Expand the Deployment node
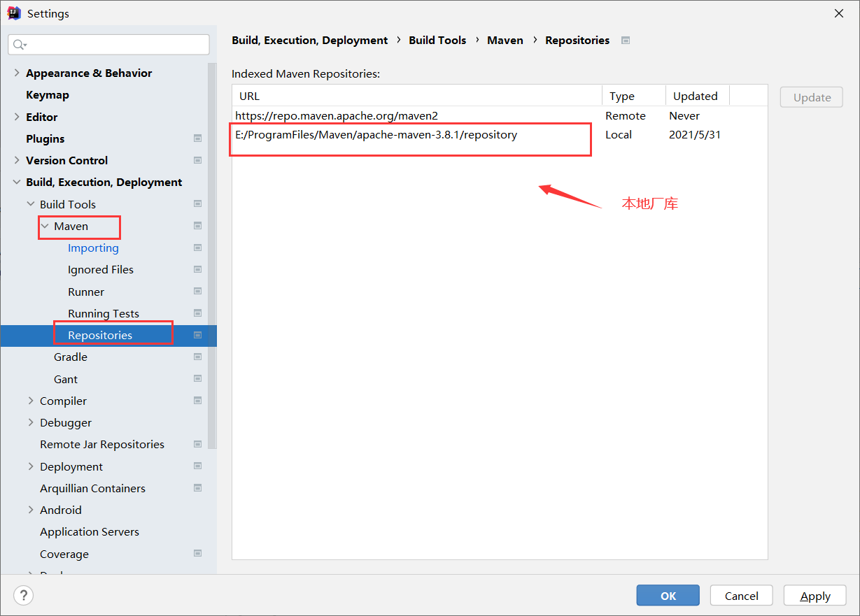The width and height of the screenshot is (860, 616). (x=31, y=466)
